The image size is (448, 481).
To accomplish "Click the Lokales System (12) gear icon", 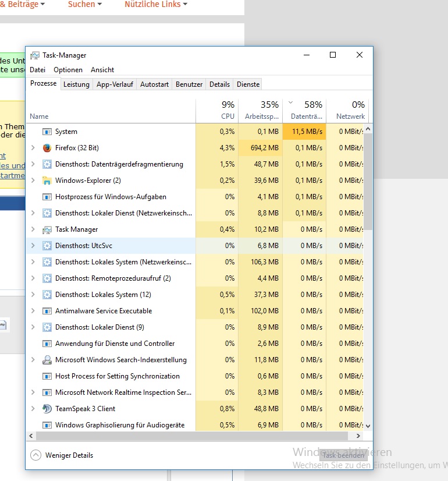I will 47,295.
